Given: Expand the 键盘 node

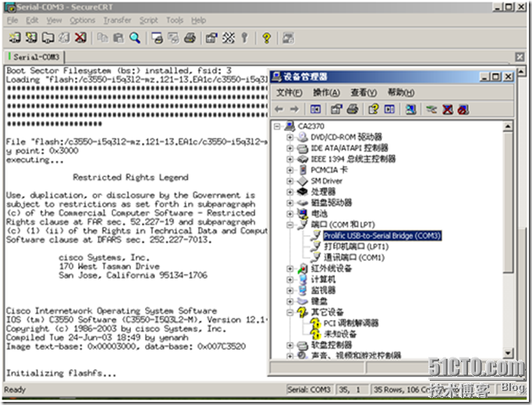Looking at the screenshot, I should point(289,301).
